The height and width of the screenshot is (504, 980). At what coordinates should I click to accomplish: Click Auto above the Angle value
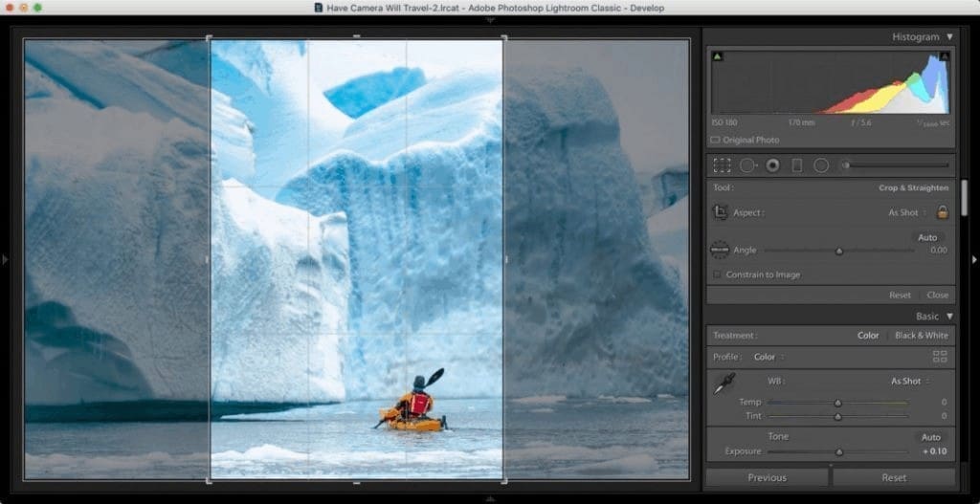tap(926, 237)
